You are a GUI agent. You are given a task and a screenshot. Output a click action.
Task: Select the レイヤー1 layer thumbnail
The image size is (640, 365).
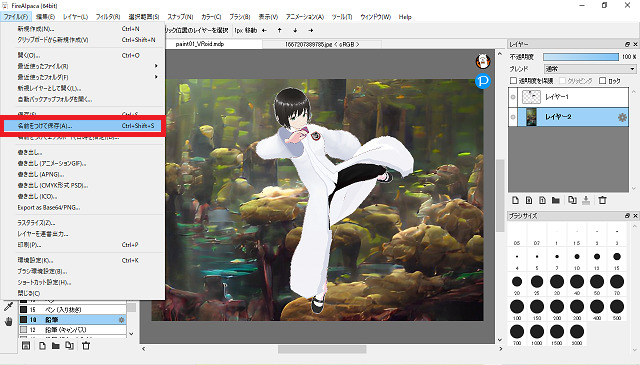531,97
